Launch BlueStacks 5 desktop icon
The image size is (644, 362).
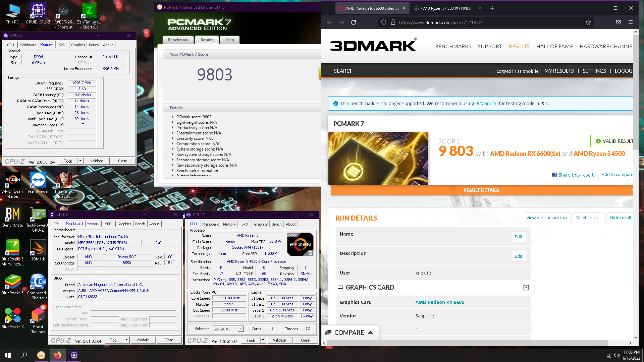[x=12, y=284]
